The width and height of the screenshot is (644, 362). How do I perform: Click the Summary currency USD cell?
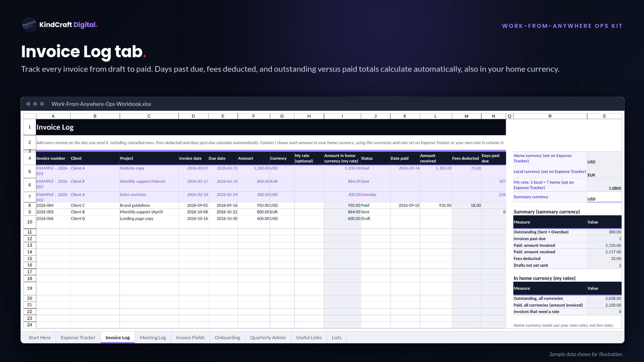click(x=604, y=197)
